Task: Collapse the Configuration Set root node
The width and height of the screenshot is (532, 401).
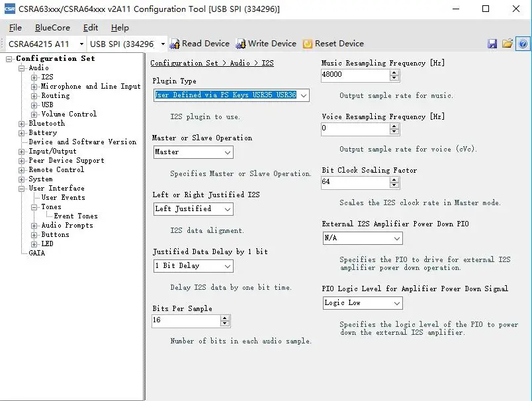Action: [x=9, y=59]
